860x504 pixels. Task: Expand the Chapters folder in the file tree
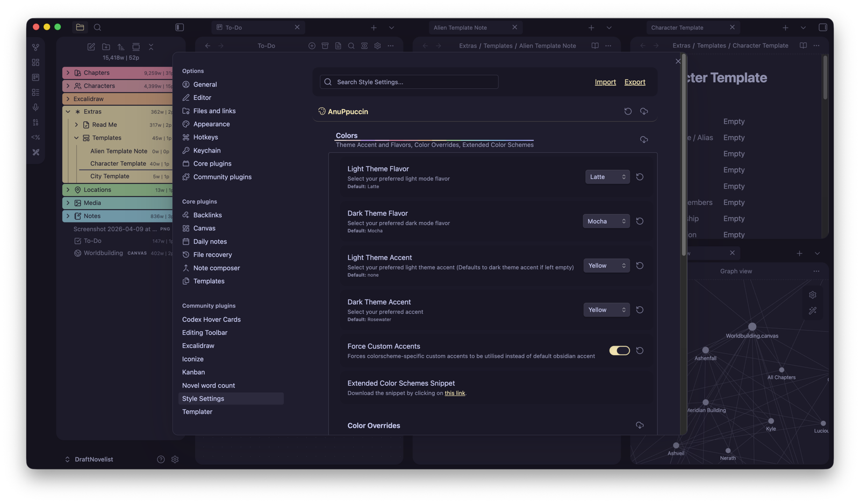68,73
